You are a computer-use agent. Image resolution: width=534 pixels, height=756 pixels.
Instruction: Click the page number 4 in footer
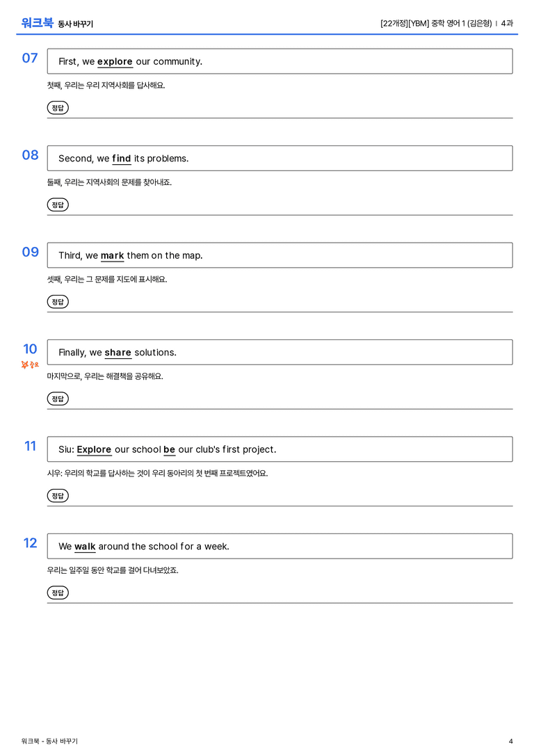pyautogui.click(x=511, y=741)
